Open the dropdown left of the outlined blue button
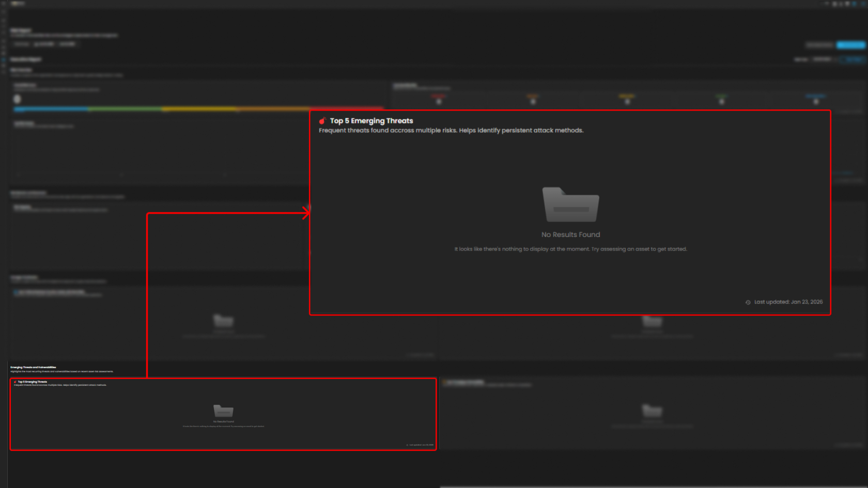The height and width of the screenshot is (488, 868). click(x=822, y=59)
